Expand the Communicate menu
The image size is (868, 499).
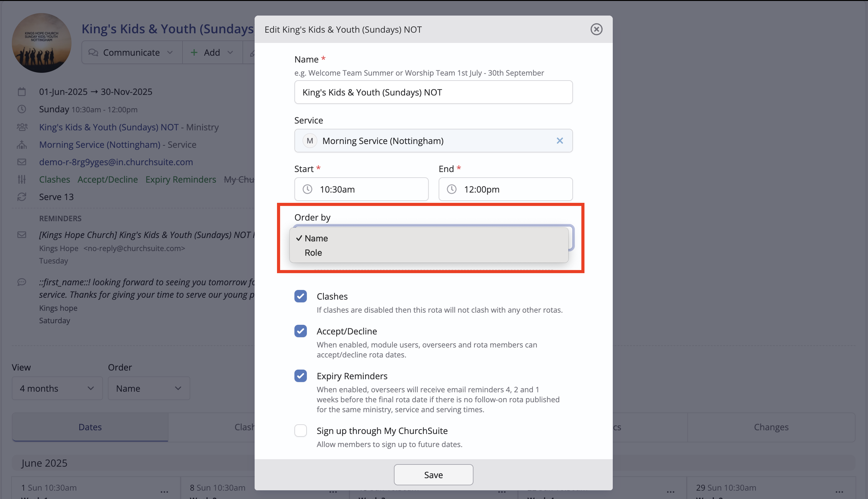click(132, 52)
